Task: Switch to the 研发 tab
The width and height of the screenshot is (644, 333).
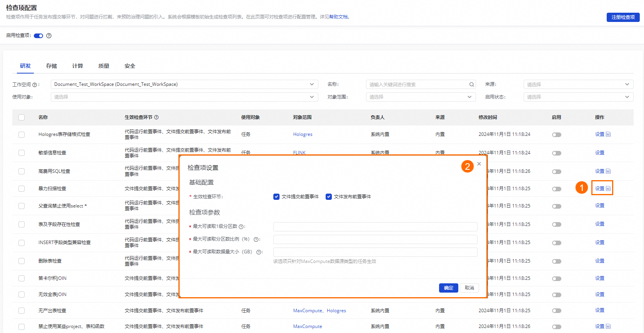Action: [25, 66]
